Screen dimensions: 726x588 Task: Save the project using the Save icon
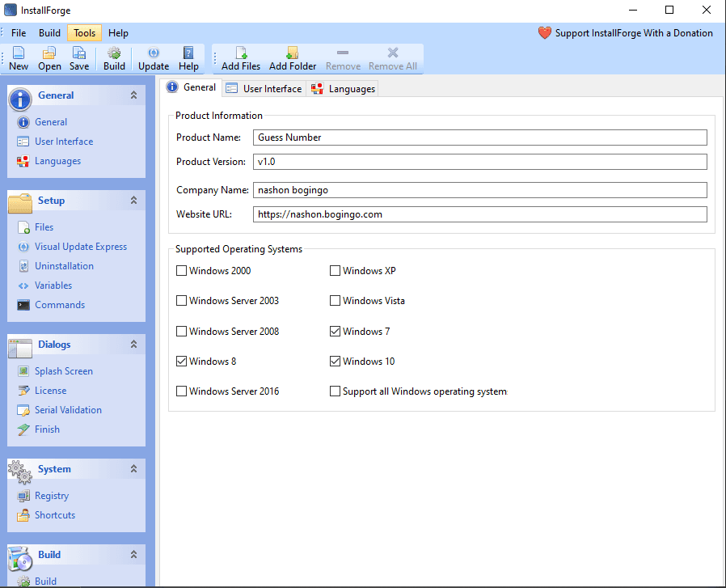point(78,58)
